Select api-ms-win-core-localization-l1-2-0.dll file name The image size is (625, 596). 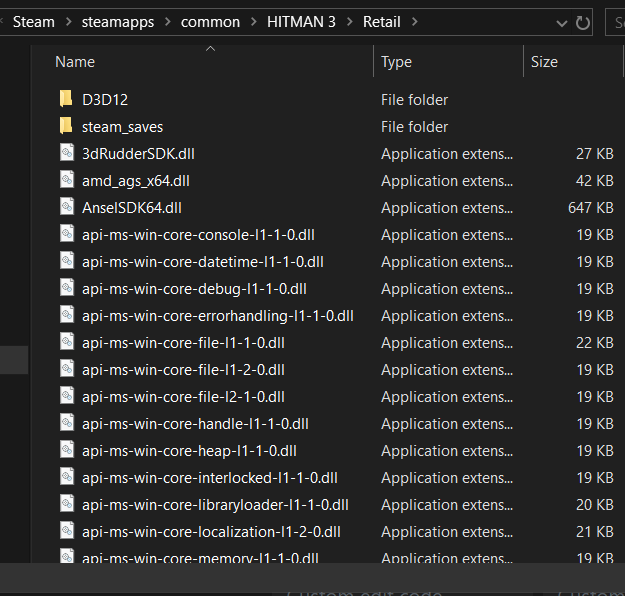click(211, 532)
